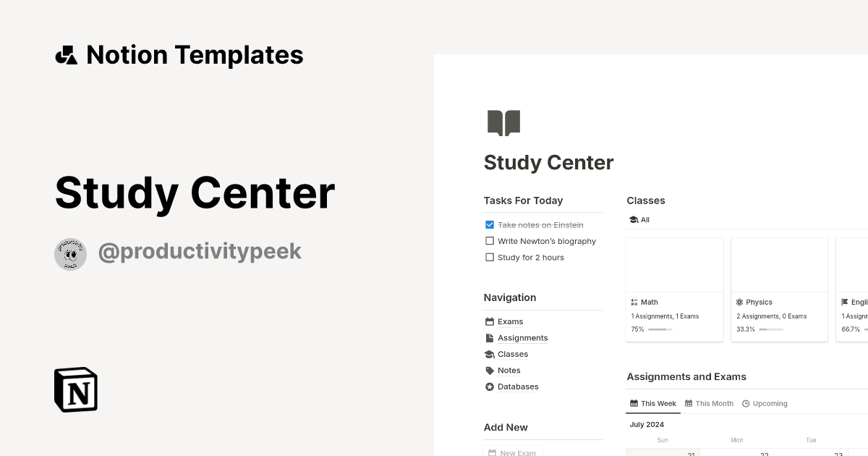Click the Study Center open-book page icon
Image resolution: width=868 pixels, height=456 pixels.
[503, 122]
